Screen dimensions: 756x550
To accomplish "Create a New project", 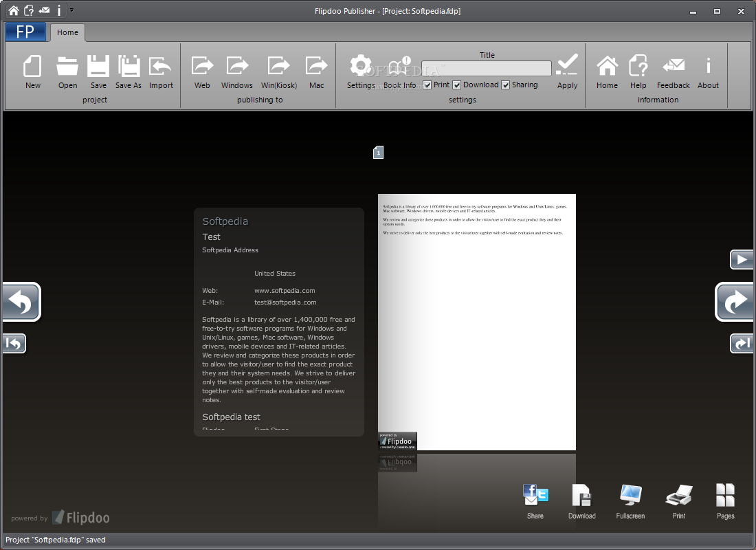I will (x=32, y=71).
